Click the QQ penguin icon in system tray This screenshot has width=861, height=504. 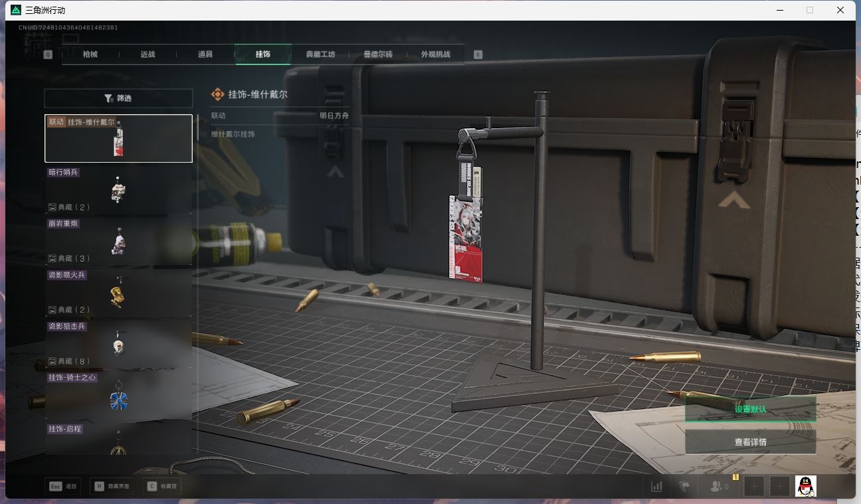tap(806, 485)
